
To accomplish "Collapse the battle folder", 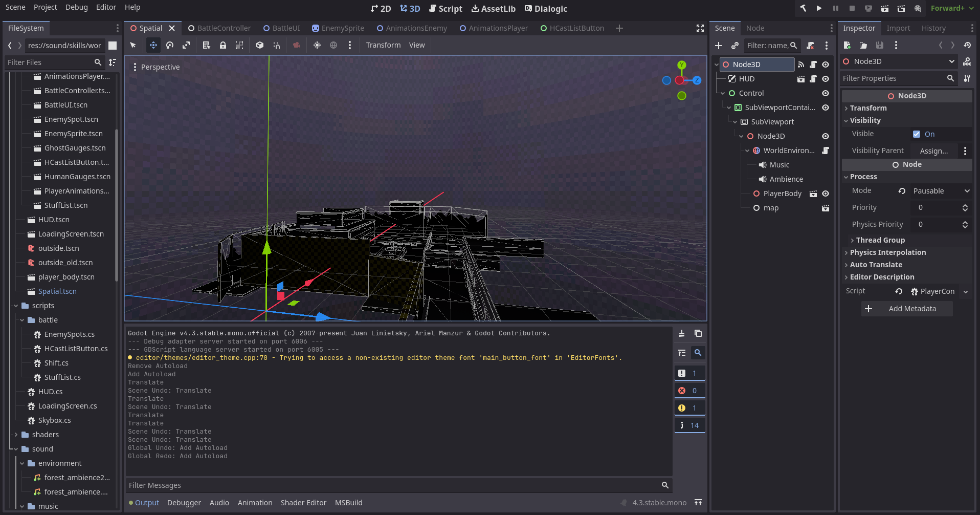I will (22, 320).
